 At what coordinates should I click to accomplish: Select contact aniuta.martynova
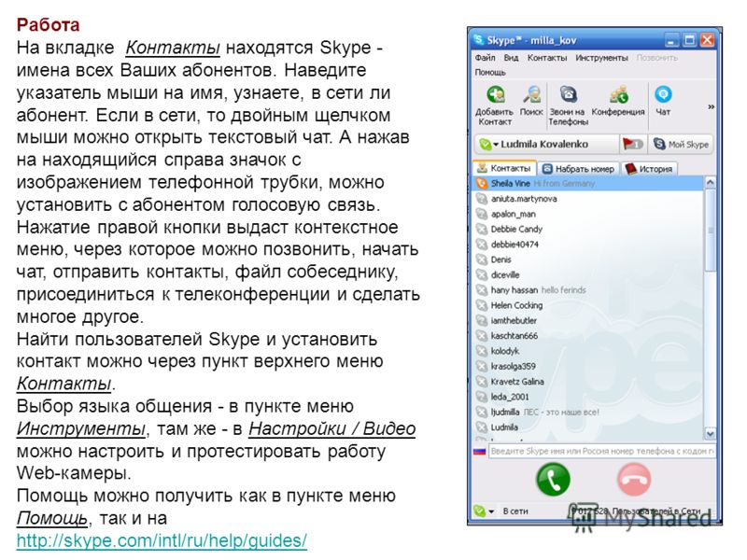[x=588, y=199]
